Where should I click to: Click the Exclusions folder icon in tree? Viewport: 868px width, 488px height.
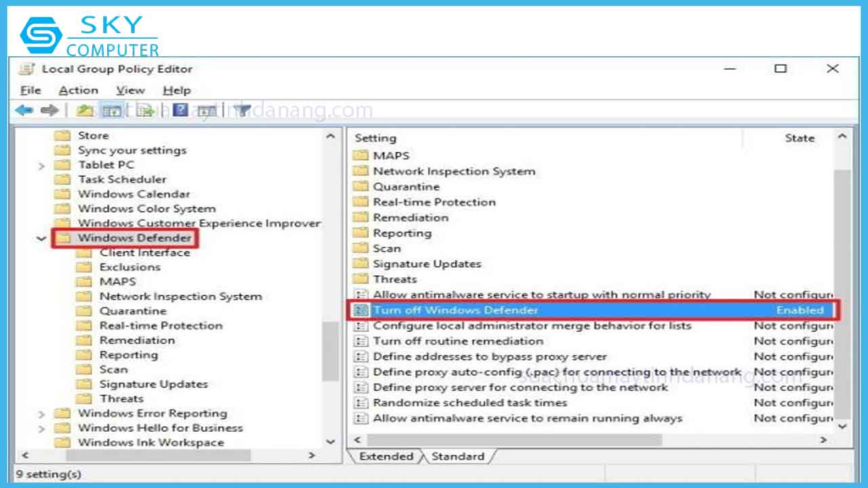84,267
